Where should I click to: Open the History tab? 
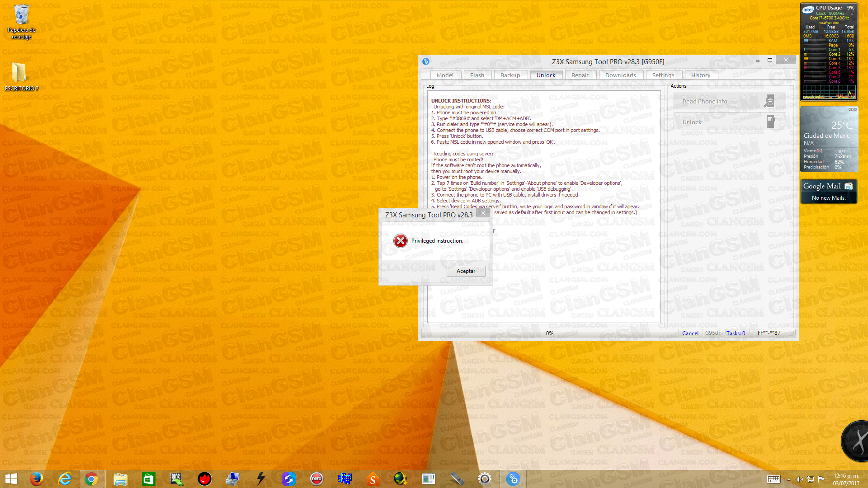tap(701, 75)
